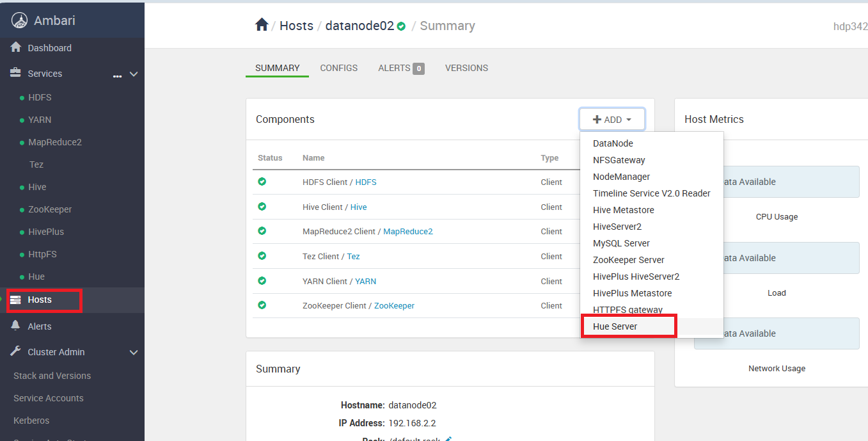Click the IP address 192.168.2.2
868x441 pixels.
tap(413, 423)
